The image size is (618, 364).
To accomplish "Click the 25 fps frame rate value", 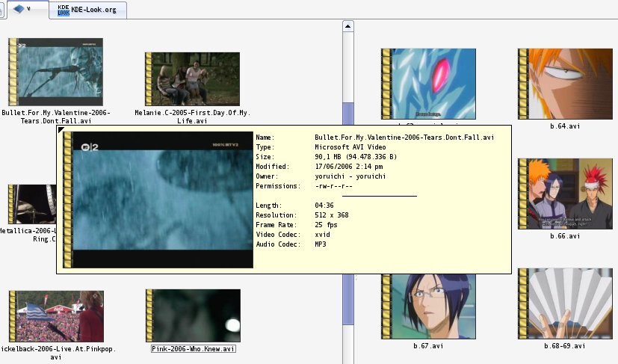I will (x=326, y=225).
